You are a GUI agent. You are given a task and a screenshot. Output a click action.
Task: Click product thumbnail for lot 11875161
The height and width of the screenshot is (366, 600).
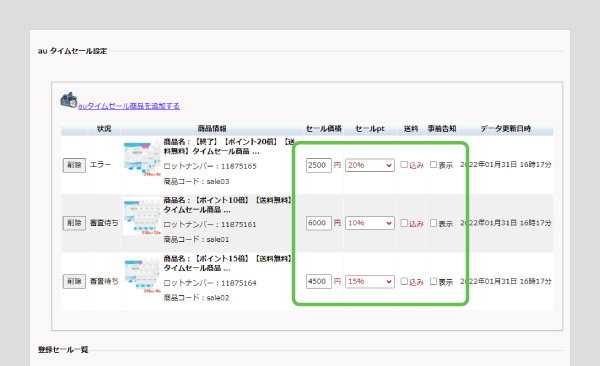(x=142, y=216)
